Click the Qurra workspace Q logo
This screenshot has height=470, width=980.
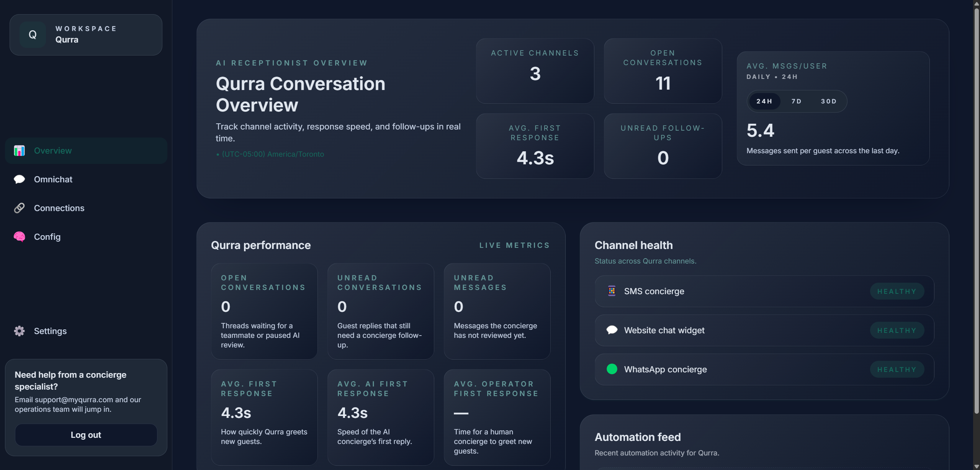tap(33, 34)
